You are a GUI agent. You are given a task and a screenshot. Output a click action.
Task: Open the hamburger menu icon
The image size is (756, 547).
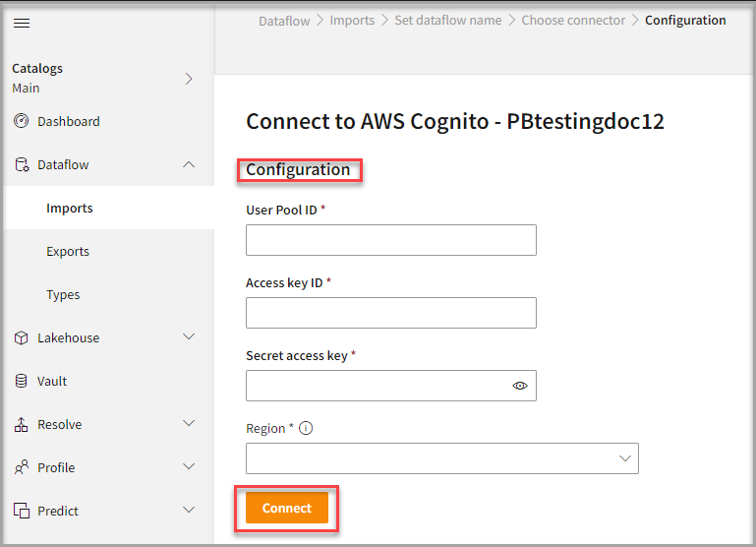click(22, 24)
